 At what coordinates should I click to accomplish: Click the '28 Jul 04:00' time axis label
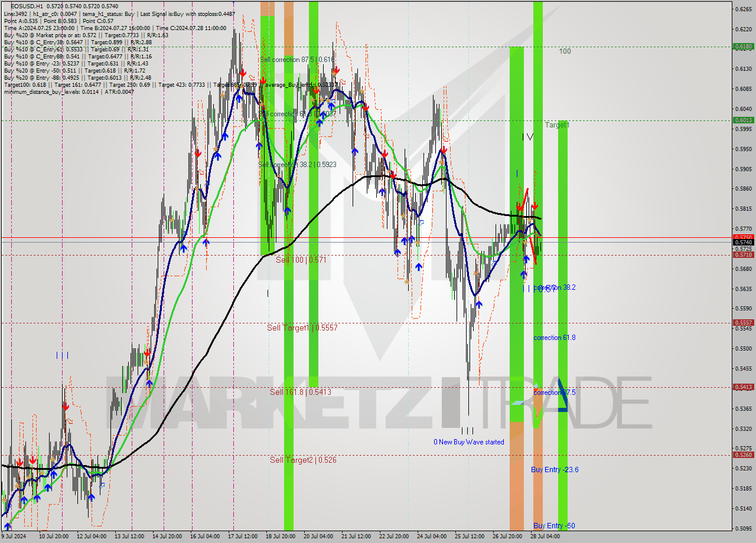pyautogui.click(x=545, y=537)
